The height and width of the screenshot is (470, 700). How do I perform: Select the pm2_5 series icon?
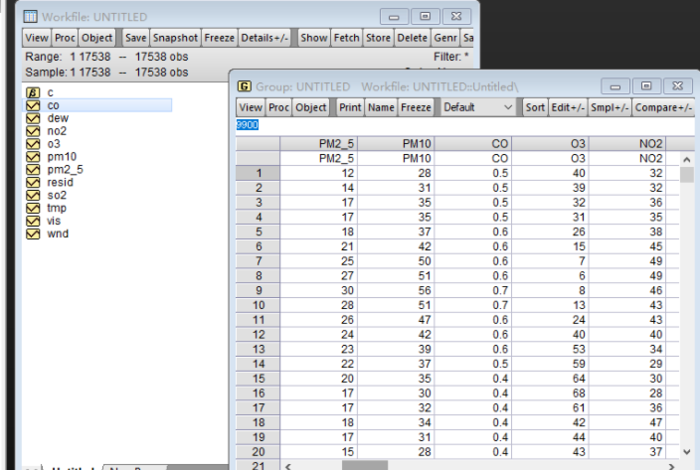tap(32, 170)
